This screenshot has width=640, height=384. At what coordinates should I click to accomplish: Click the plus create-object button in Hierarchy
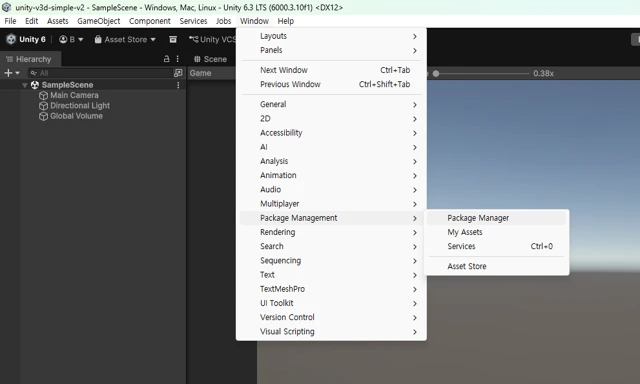click(x=11, y=73)
